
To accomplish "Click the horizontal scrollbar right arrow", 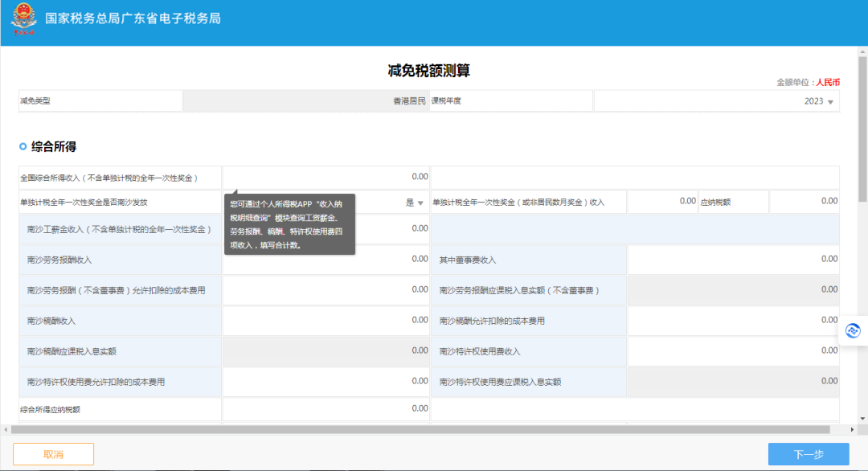I will coord(852,429).
